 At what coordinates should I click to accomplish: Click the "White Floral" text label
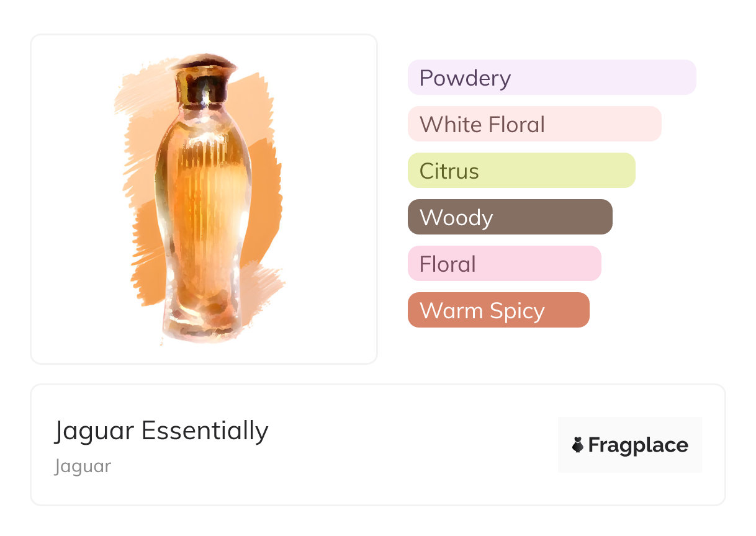coord(482,125)
